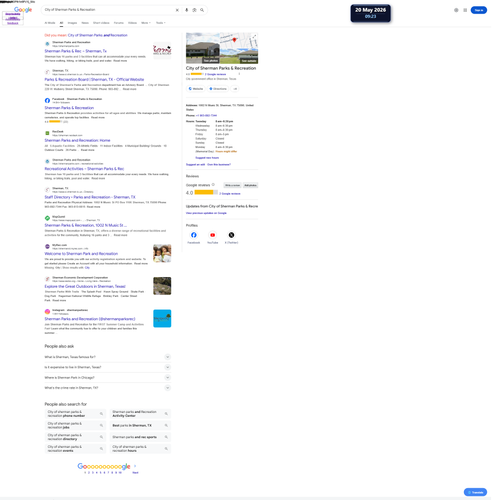Click the phone number link in knowledge panel
This screenshot has height=500, width=494.
coord(207,116)
